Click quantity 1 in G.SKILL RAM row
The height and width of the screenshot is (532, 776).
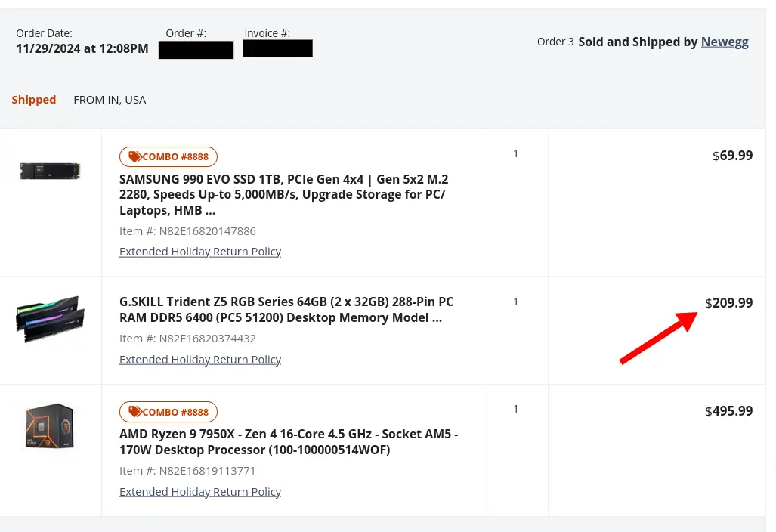[515, 302]
